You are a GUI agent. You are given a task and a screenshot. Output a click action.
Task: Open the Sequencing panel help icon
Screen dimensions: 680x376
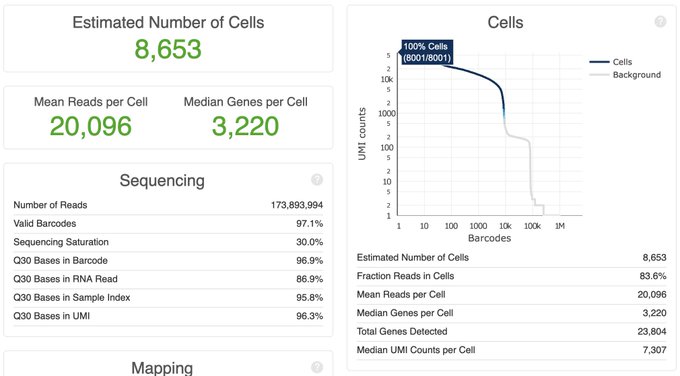click(x=317, y=179)
